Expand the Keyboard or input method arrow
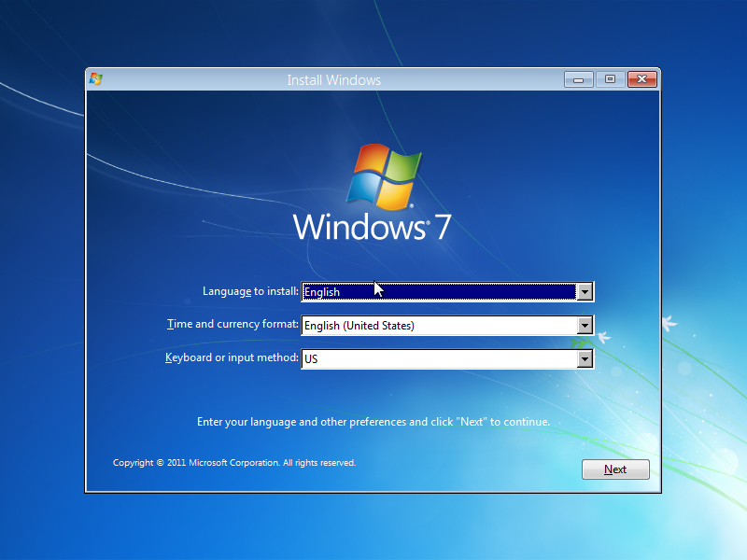The width and height of the screenshot is (747, 560). click(x=585, y=358)
